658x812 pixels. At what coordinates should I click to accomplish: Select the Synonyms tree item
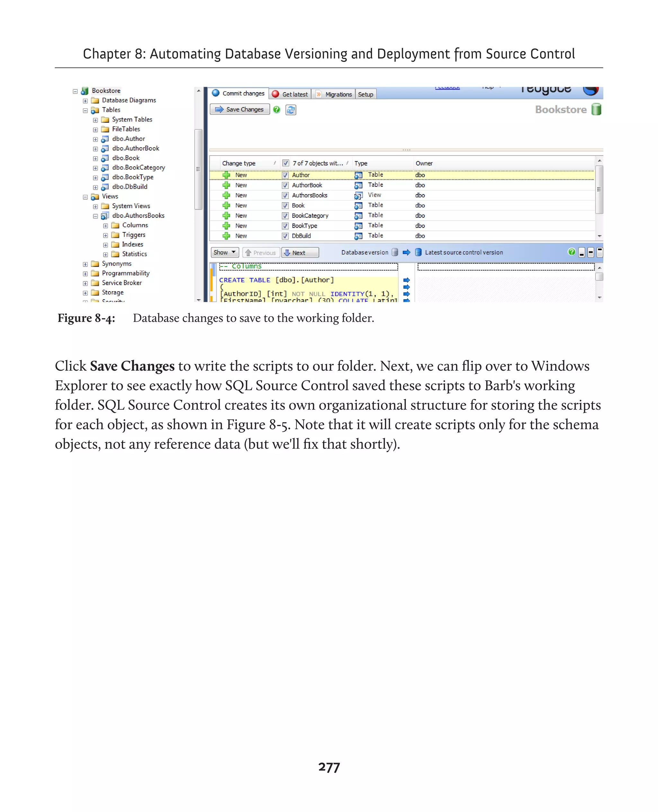coord(116,264)
